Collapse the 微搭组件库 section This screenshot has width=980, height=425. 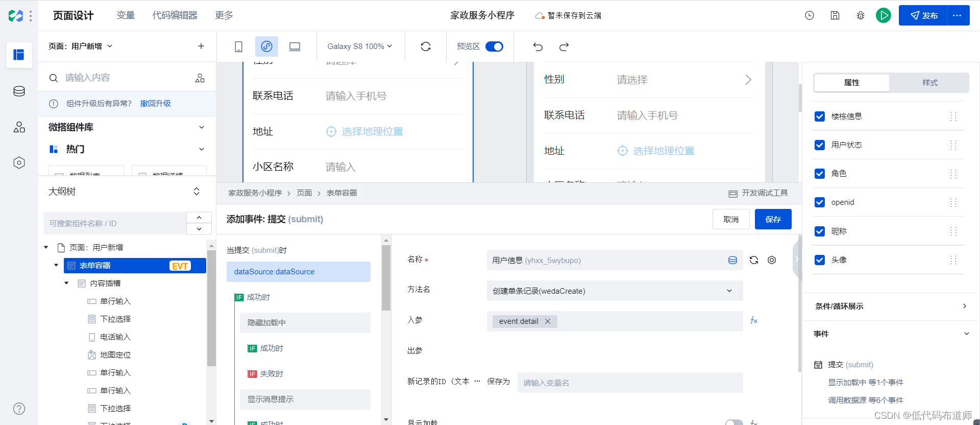(x=202, y=127)
